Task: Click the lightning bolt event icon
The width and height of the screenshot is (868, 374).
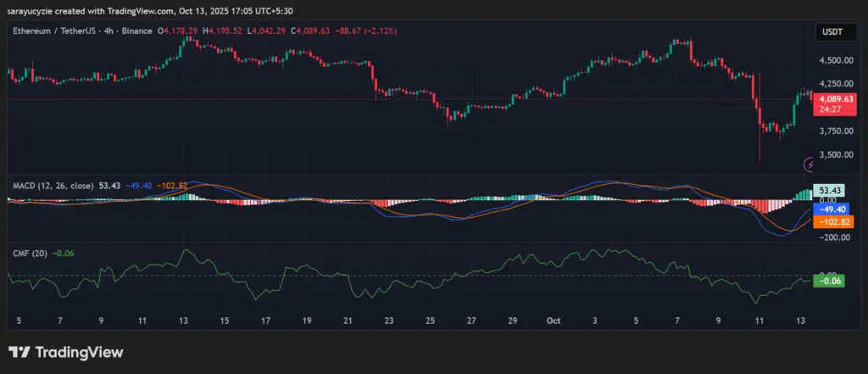Action: [810, 163]
